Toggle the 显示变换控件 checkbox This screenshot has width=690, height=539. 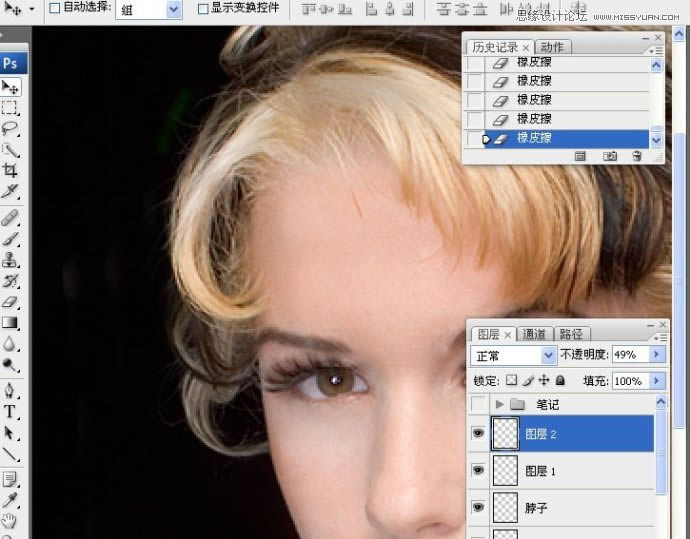(x=203, y=9)
